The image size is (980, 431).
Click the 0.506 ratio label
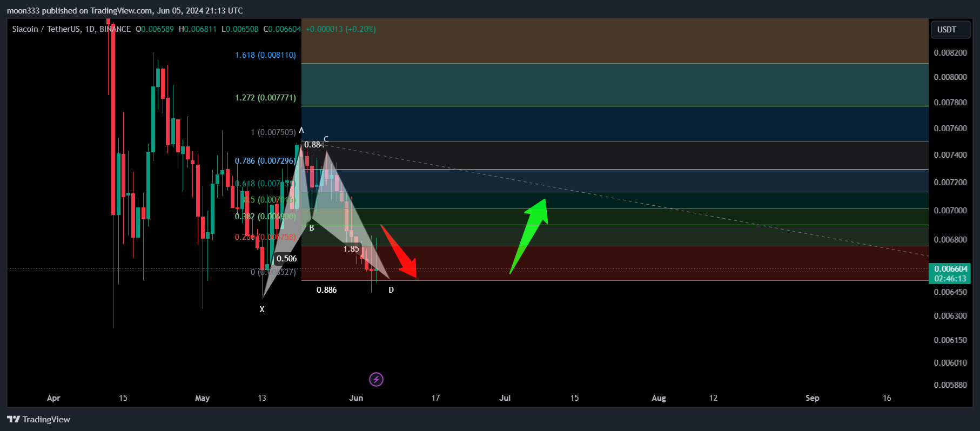tap(286, 259)
